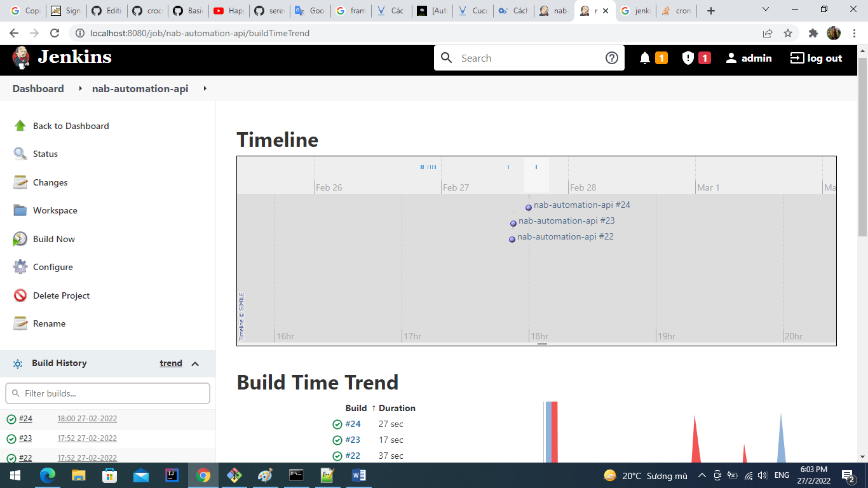Open notifications bell icon
Screen dimensions: 868x488
[645, 58]
